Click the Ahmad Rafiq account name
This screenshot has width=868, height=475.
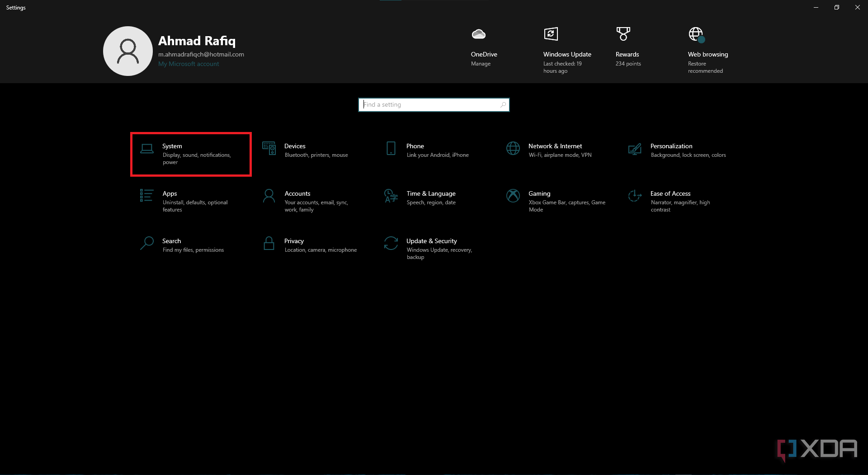pyautogui.click(x=197, y=41)
